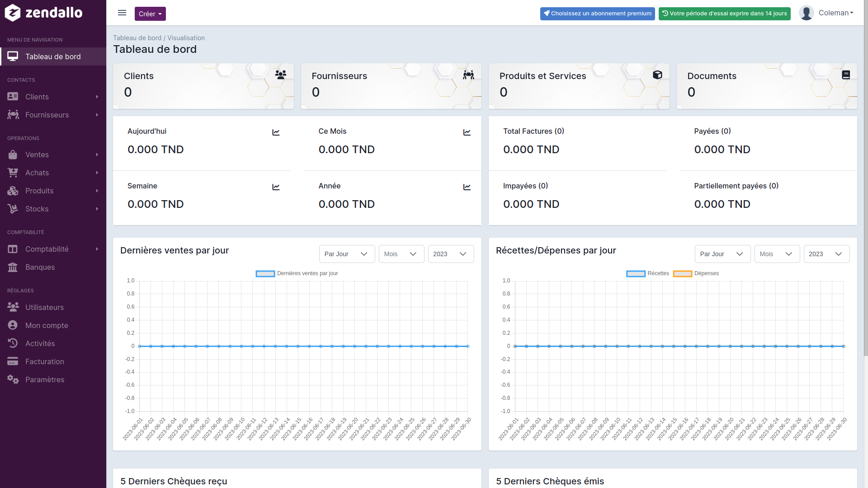Open the Mon compte menu item

click(x=53, y=325)
